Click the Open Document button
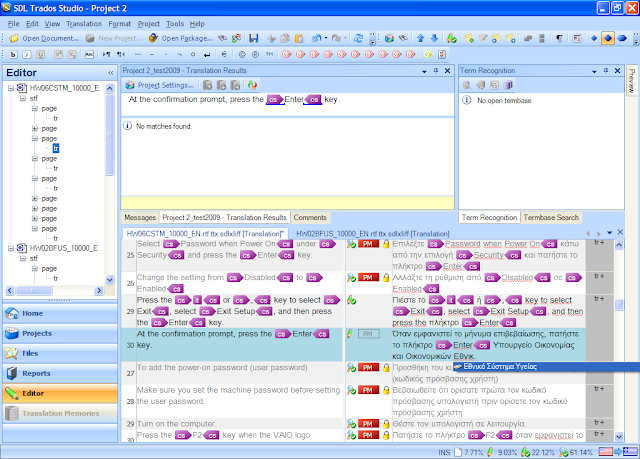Screen dimensions: 640x459 click(x=44, y=38)
